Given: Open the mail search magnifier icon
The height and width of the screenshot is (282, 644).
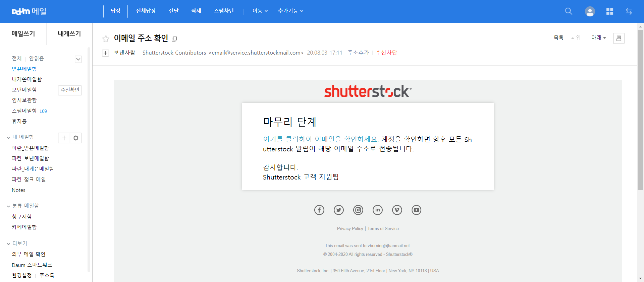Looking at the screenshot, I should click(569, 11).
